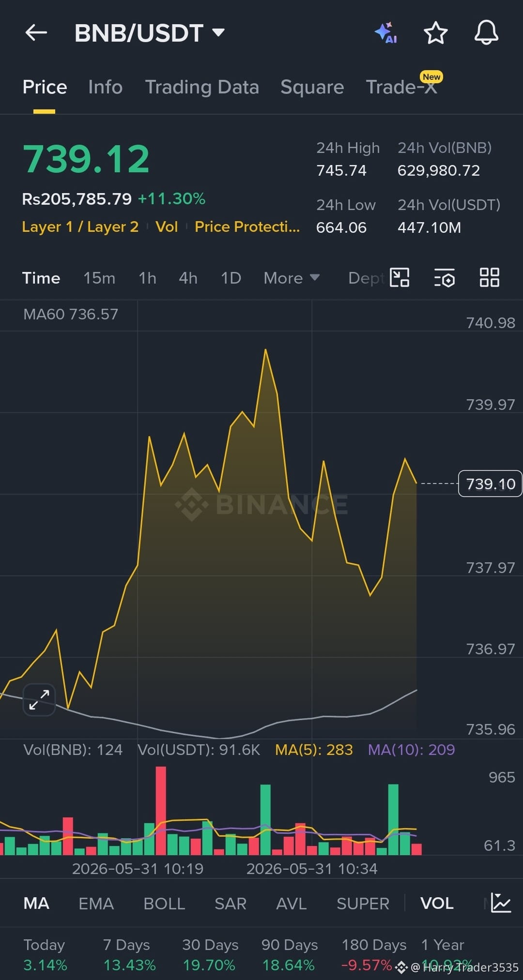This screenshot has height=980, width=523.
Task: Tap the 7 Days 13.43% performance
Action: click(129, 954)
